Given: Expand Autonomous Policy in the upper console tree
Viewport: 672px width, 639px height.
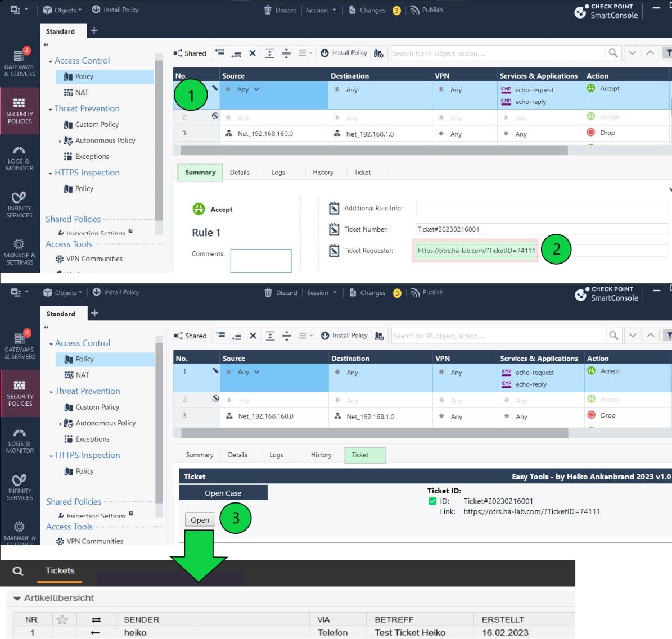Looking at the screenshot, I should coord(60,141).
